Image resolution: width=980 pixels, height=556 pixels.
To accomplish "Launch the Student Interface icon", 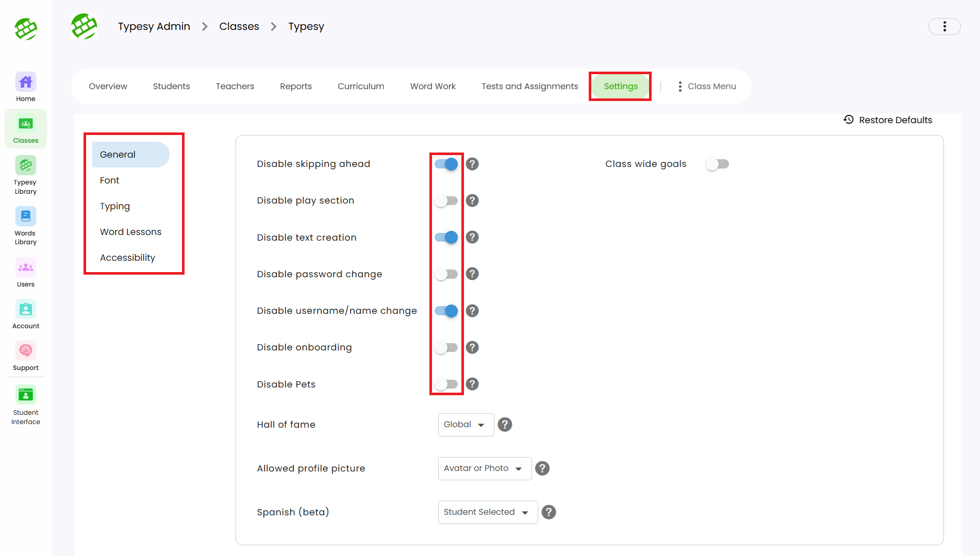I will (25, 395).
